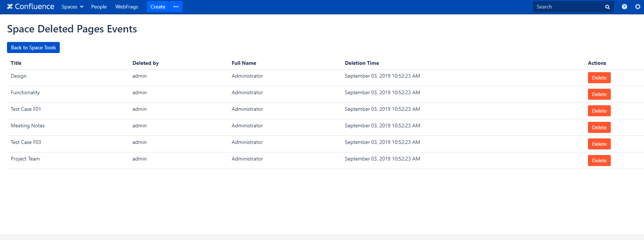
Task: Click admin in the Design row
Action: pyautogui.click(x=139, y=76)
